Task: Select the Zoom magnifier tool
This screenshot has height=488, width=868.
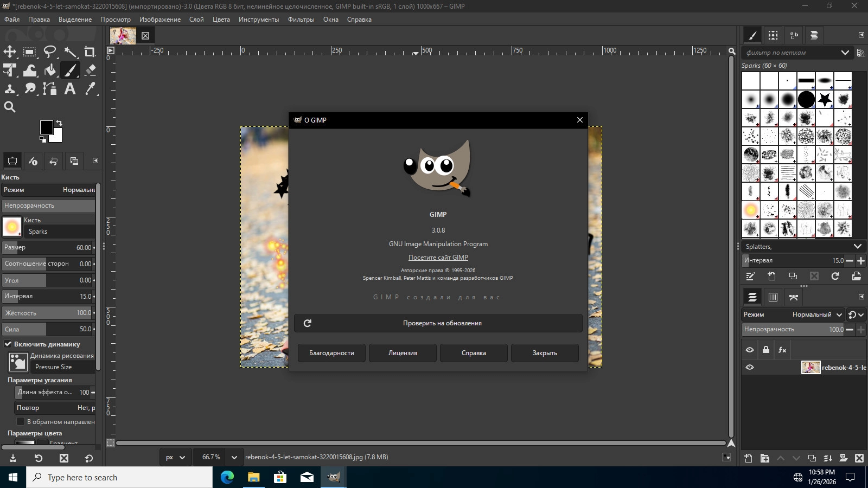Action: pyautogui.click(x=10, y=107)
